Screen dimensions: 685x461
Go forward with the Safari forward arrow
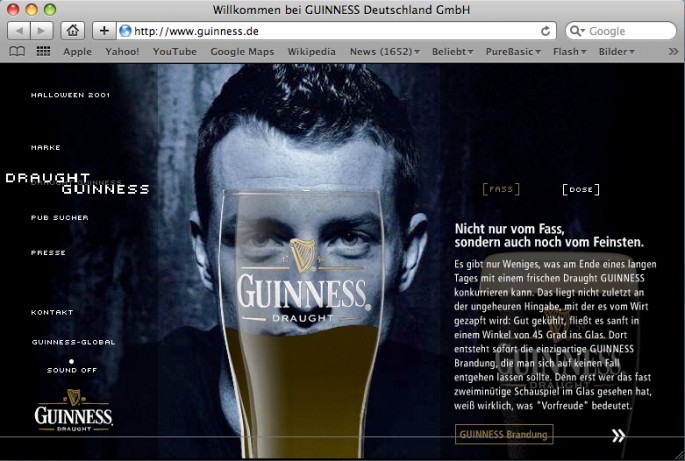[42, 31]
